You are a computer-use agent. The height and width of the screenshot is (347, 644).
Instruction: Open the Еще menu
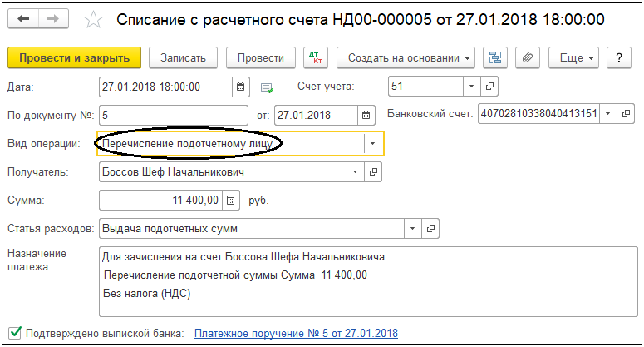click(x=573, y=58)
